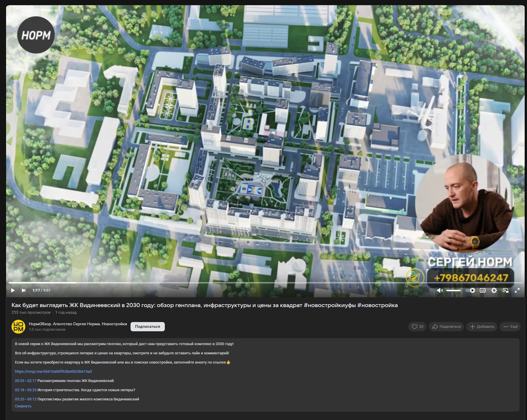Open the video settings gear
The height and width of the screenshot is (420, 527).
pos(494,290)
